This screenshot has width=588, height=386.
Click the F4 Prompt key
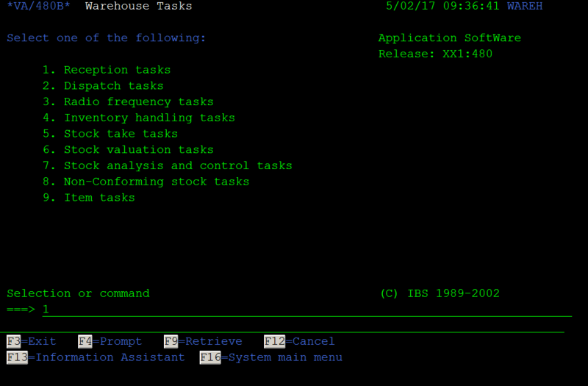(x=110, y=341)
